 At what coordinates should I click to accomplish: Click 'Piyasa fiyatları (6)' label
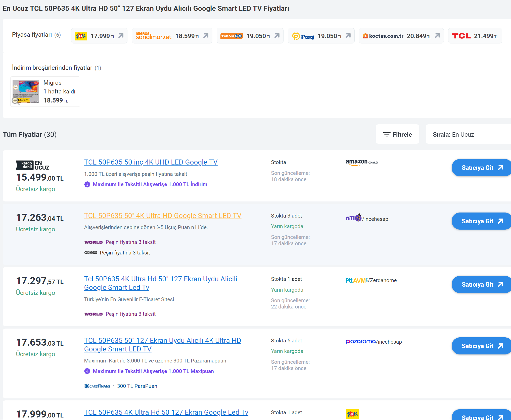click(36, 35)
